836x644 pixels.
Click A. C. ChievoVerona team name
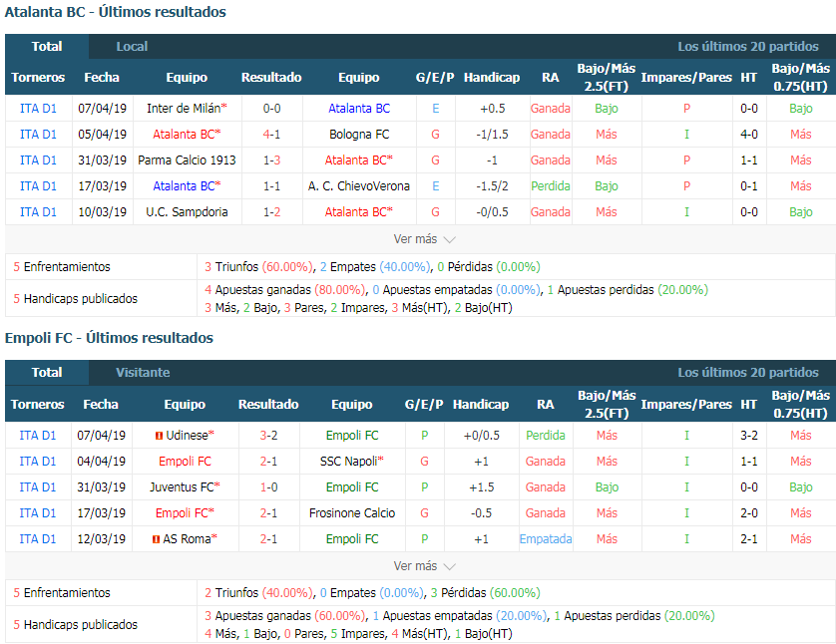pos(359,185)
